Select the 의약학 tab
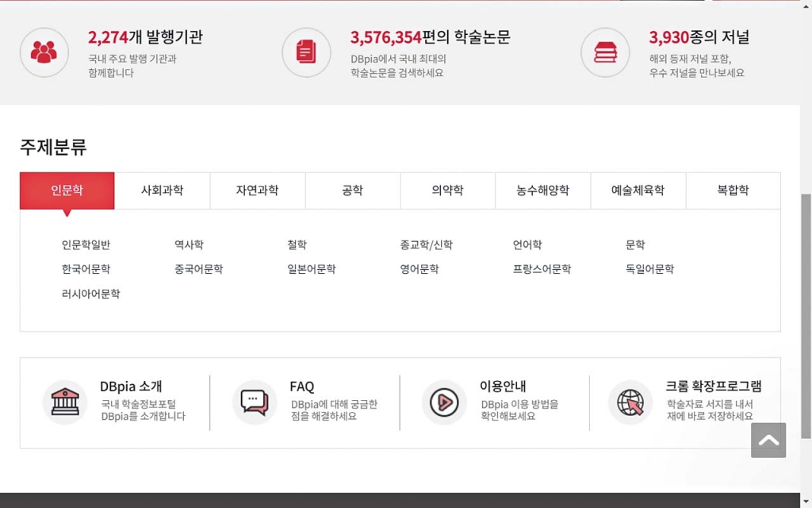Screen dimensions: 812x508 pyautogui.click(x=447, y=190)
